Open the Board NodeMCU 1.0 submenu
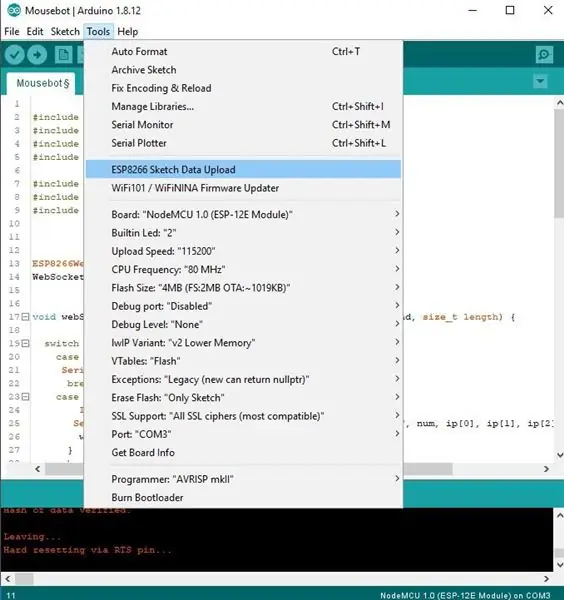 243,214
